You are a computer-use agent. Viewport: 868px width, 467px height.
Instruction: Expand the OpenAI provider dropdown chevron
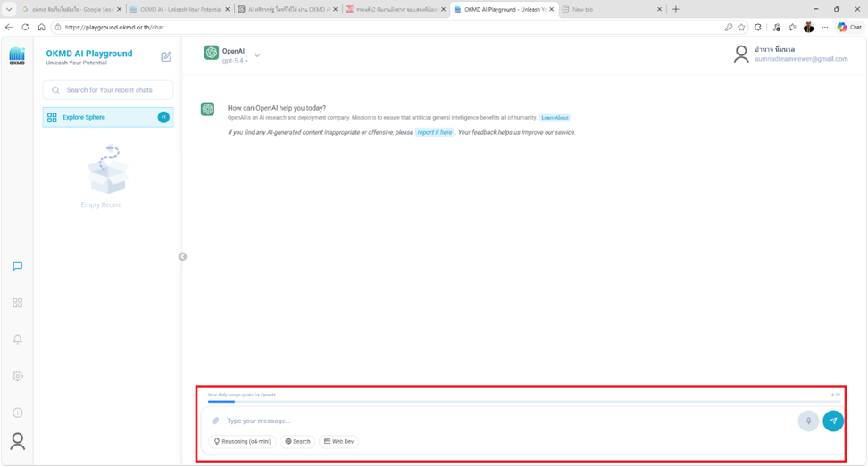click(257, 55)
